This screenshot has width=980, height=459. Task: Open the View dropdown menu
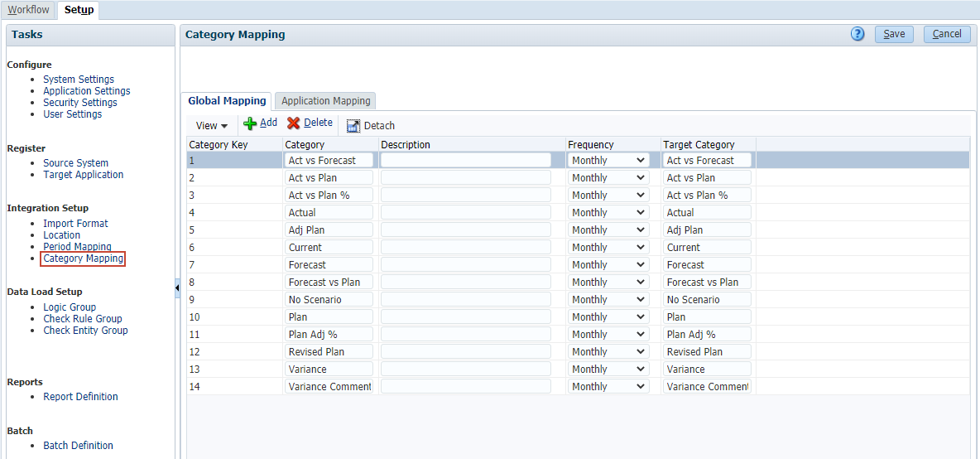(211, 126)
